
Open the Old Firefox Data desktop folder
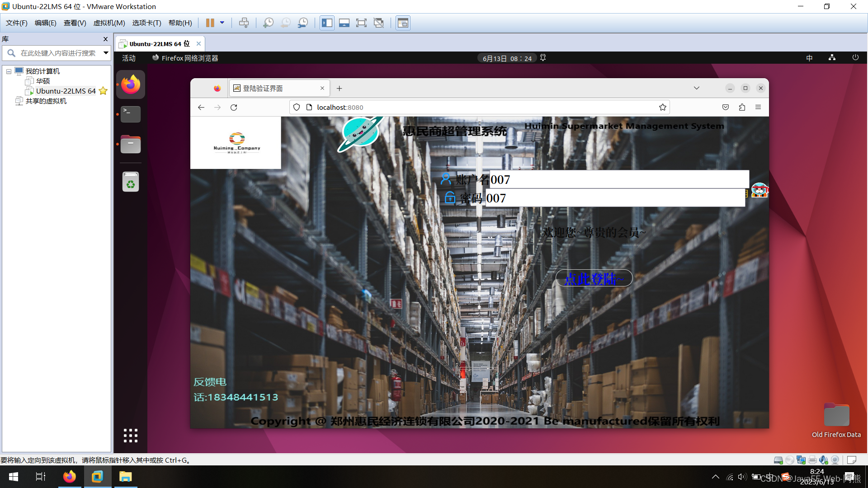[836, 421]
